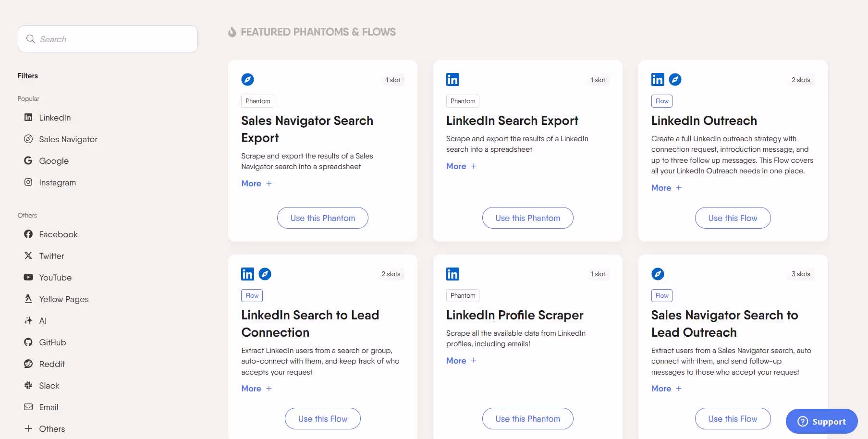This screenshot has width=868, height=439.
Task: Filter by Slack label
Action: 49,386
